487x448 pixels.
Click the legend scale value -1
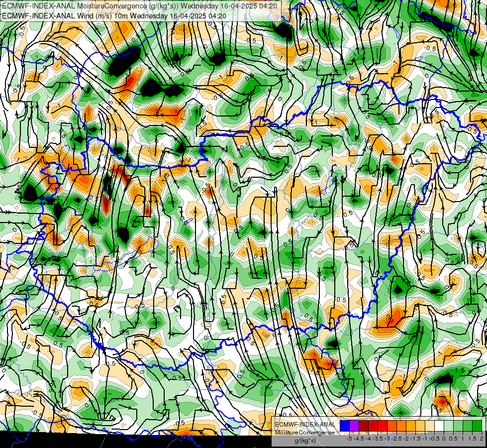click(425, 439)
